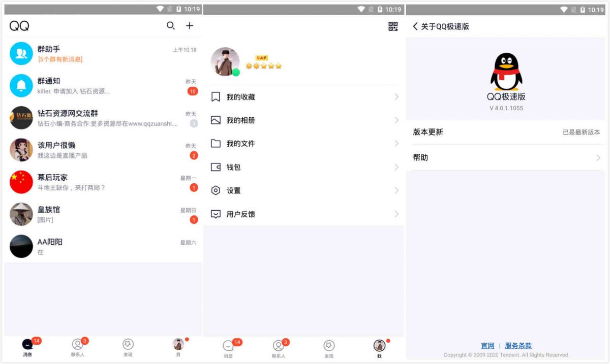Tap the bookmark icon for 我的收藏
Screen dimensions: 610x364
[x=216, y=97]
